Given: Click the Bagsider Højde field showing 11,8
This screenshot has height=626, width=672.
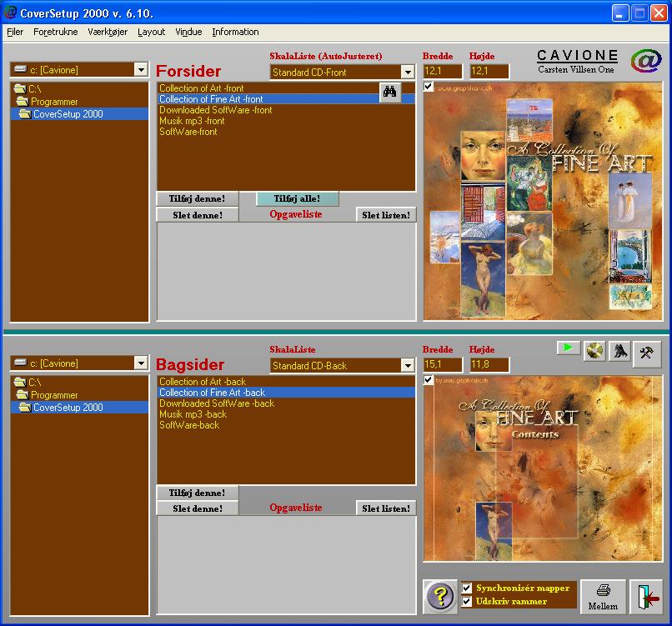Looking at the screenshot, I should click(x=489, y=364).
